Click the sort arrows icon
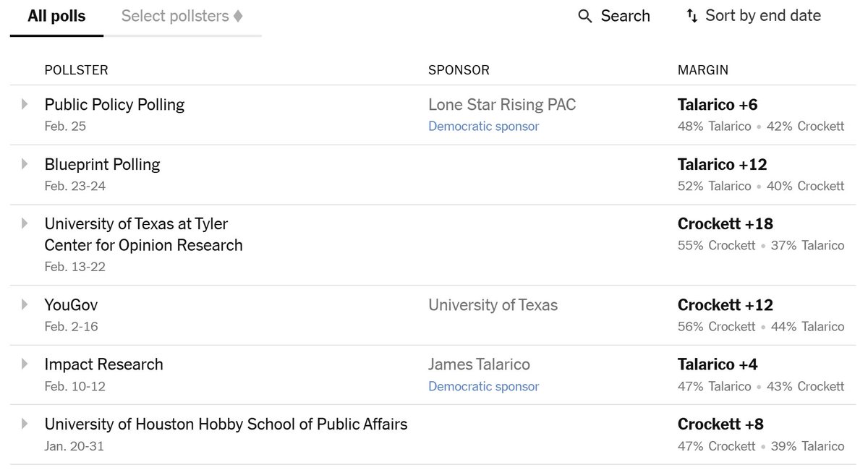This screenshot has height=470, width=868. pos(692,16)
